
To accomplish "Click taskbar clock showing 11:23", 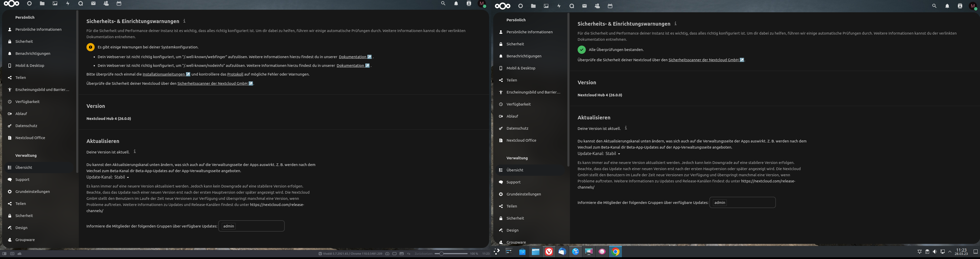I will click(x=961, y=252).
